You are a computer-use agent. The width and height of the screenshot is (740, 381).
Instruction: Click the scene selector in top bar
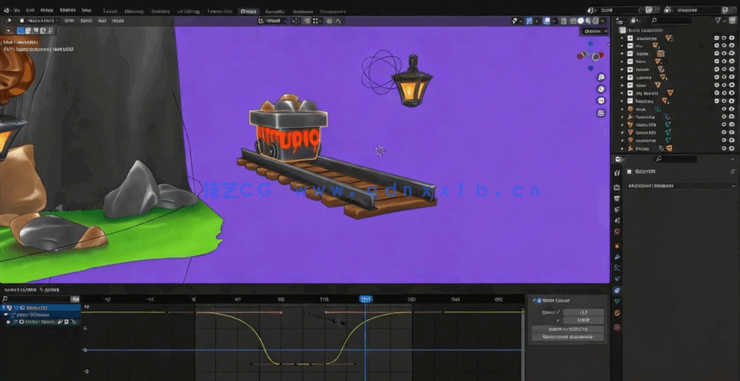click(x=615, y=9)
